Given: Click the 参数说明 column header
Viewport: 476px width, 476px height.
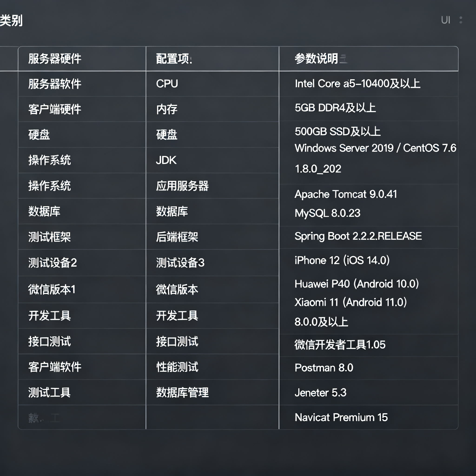Looking at the screenshot, I should click(369, 59).
